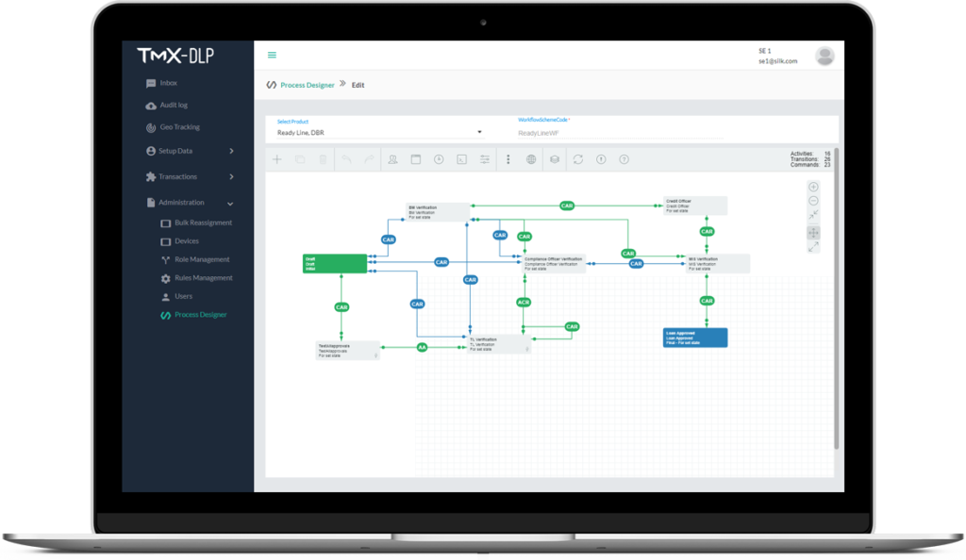The width and height of the screenshot is (966, 560).
Task: Open the actors icon in toolbar
Action: (x=392, y=159)
